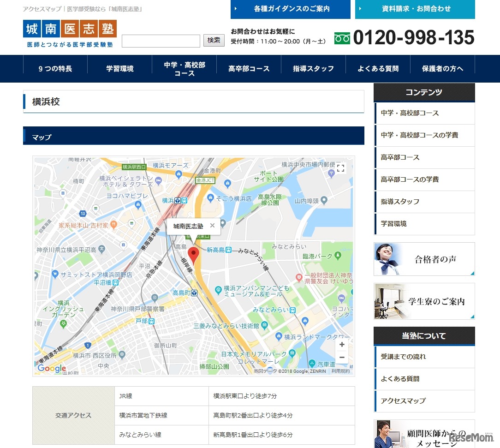Click table cell 横浜駅東口より徒歩7分
The image size is (500, 448).
point(281,396)
